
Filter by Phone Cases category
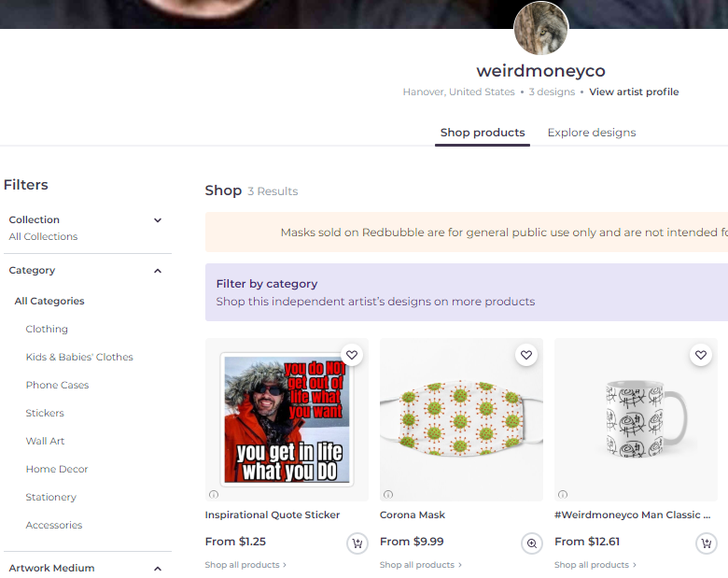point(57,385)
